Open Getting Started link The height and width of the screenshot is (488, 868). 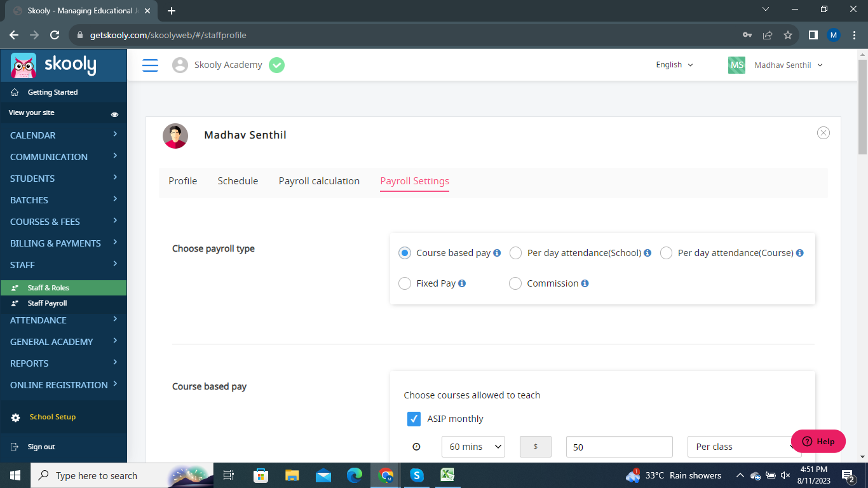point(53,92)
